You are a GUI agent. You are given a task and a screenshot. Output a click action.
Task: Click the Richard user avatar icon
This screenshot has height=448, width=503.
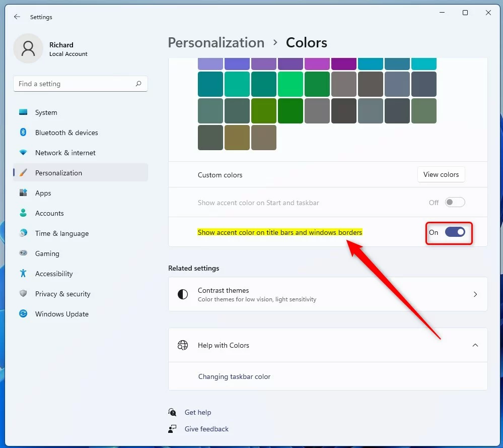[x=28, y=48]
